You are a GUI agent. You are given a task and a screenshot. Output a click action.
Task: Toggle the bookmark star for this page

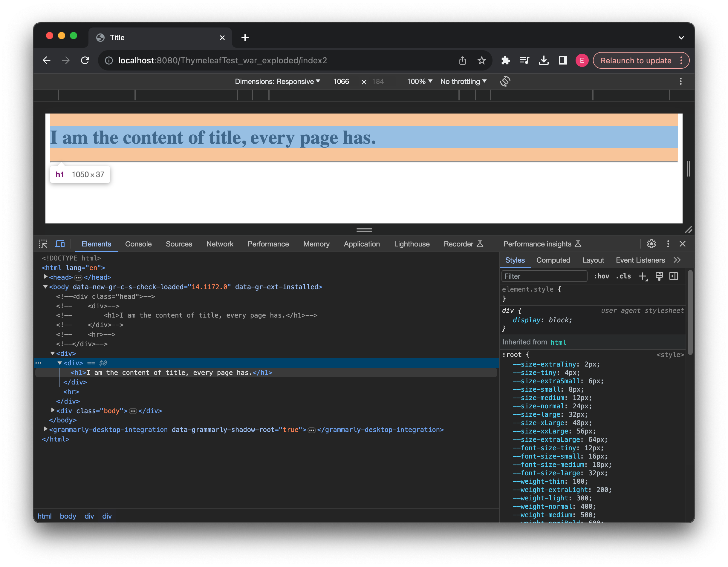(x=482, y=60)
